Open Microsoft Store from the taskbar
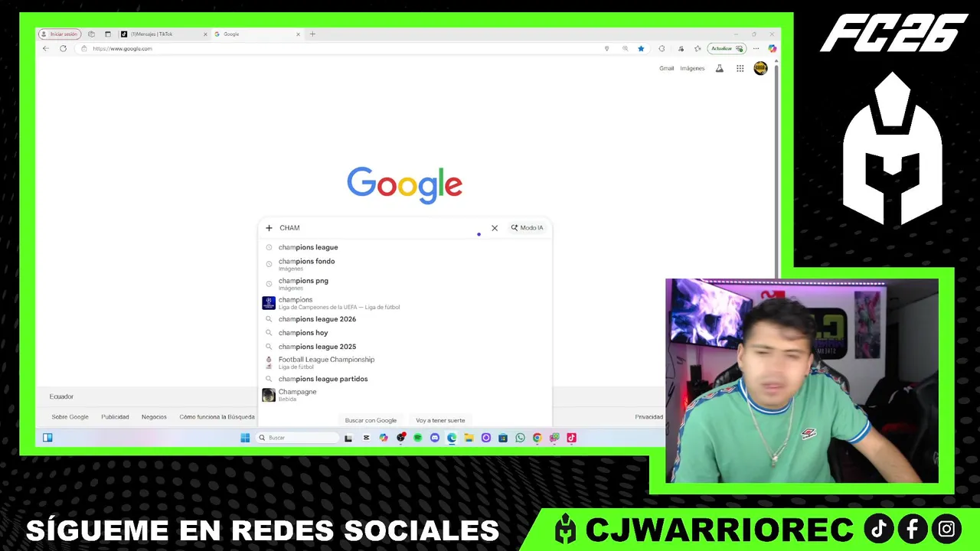Image resolution: width=980 pixels, height=551 pixels. 503,438
